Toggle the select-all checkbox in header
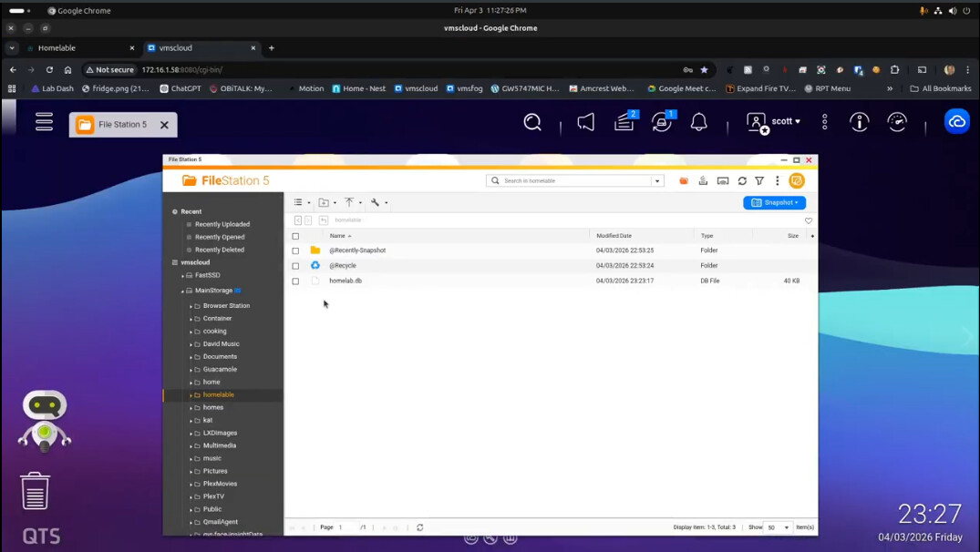Image resolution: width=980 pixels, height=552 pixels. click(295, 236)
